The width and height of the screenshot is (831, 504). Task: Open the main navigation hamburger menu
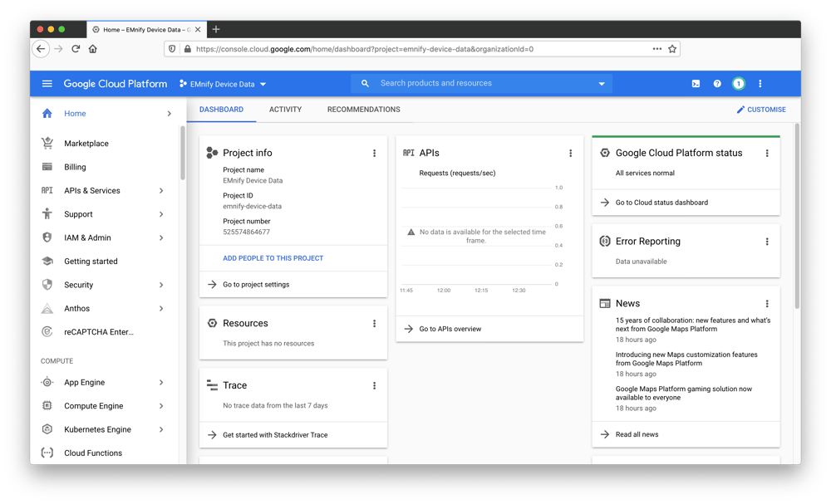pyautogui.click(x=47, y=84)
